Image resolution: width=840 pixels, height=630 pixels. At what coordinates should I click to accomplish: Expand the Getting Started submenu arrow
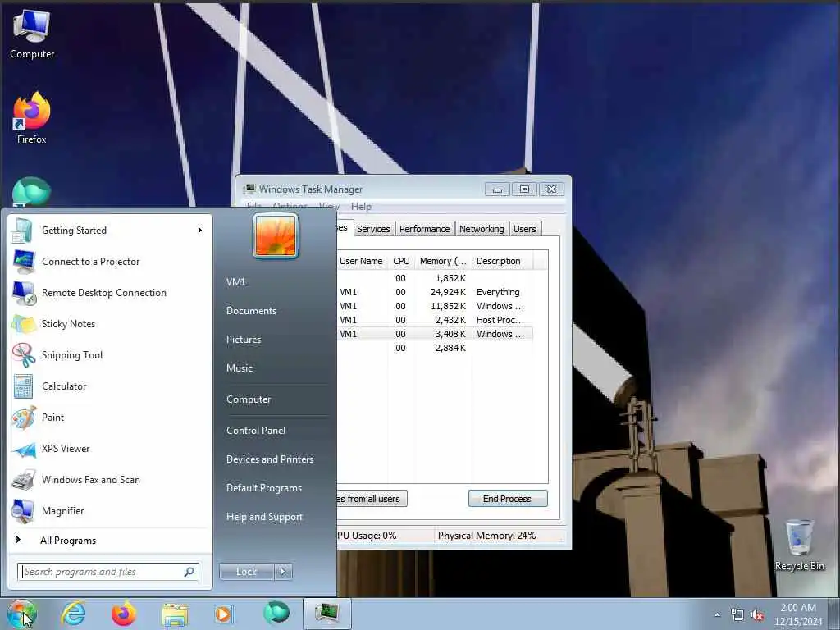200,231
